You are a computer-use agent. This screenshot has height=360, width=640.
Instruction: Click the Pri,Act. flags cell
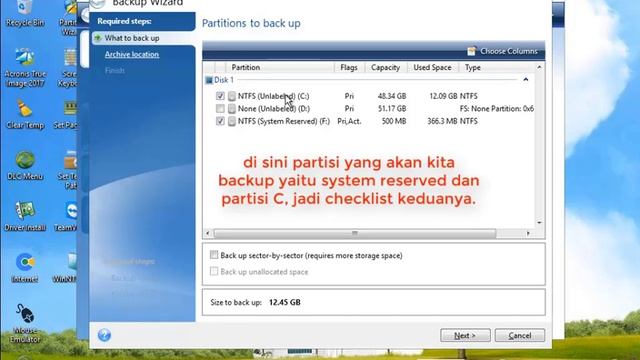click(x=349, y=121)
